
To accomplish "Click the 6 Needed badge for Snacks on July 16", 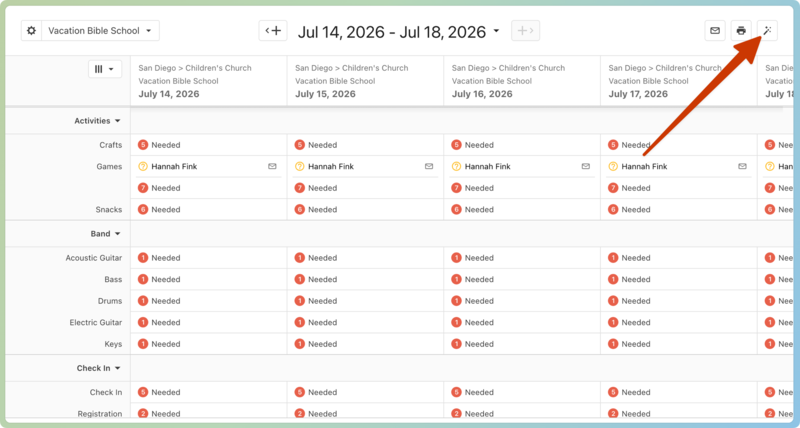I will pyautogui.click(x=456, y=209).
